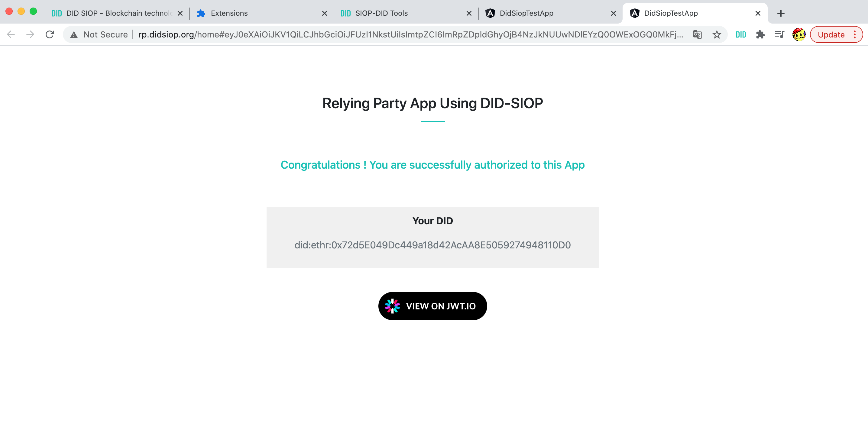
Task: Click the did:ethr address text
Action: coord(432,245)
